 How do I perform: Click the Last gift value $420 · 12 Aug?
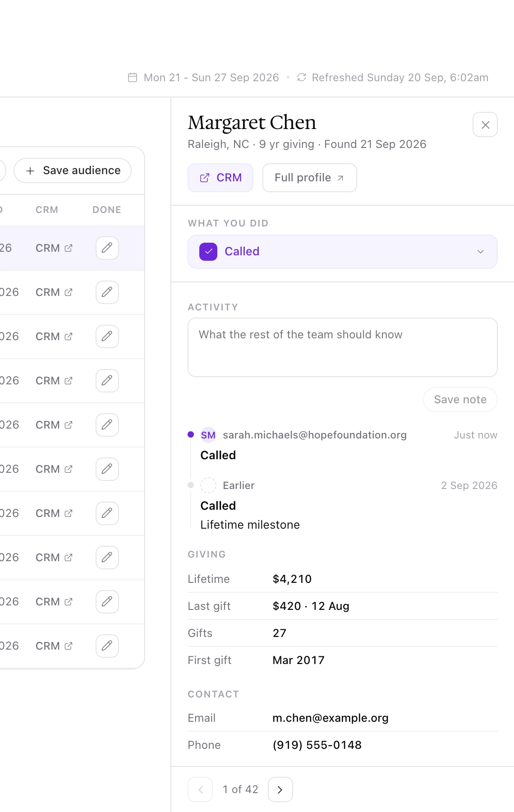coord(311,606)
